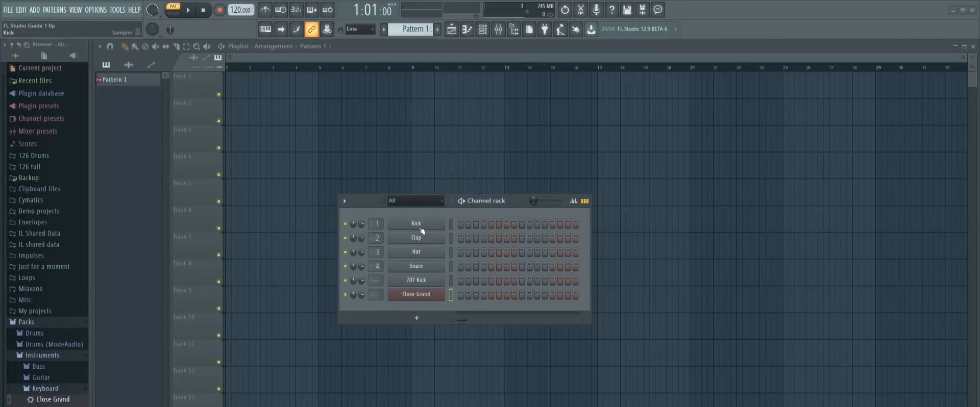Select the Zoom magnifier tool in Playlist

(x=197, y=46)
